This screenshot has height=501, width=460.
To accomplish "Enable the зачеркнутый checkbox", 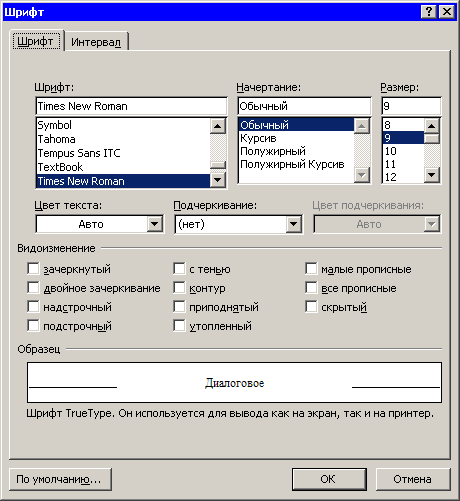I will point(33,268).
